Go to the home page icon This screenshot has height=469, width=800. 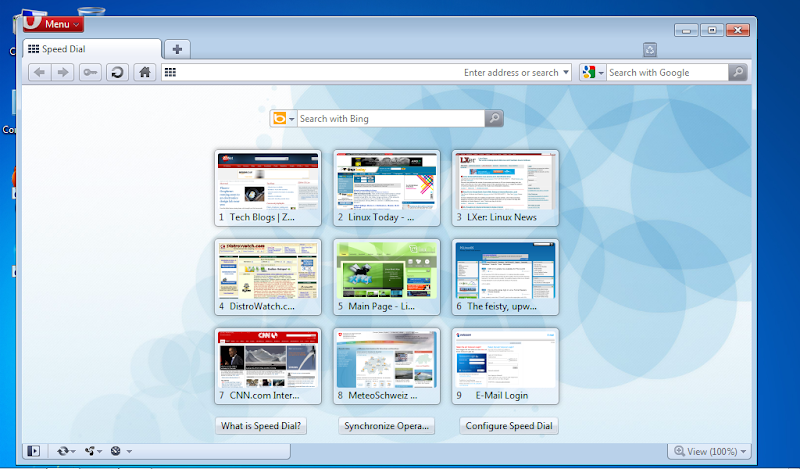145,72
